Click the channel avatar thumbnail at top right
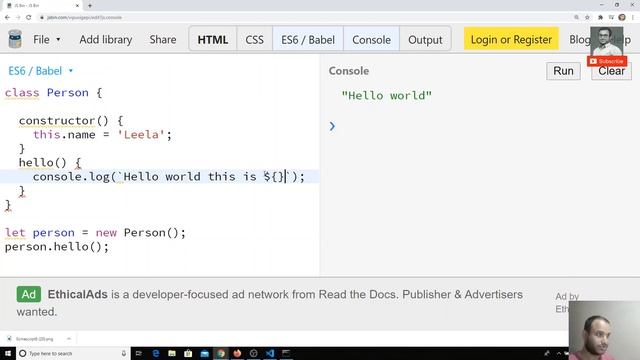Image resolution: width=640 pixels, height=360 pixels. 607,42
